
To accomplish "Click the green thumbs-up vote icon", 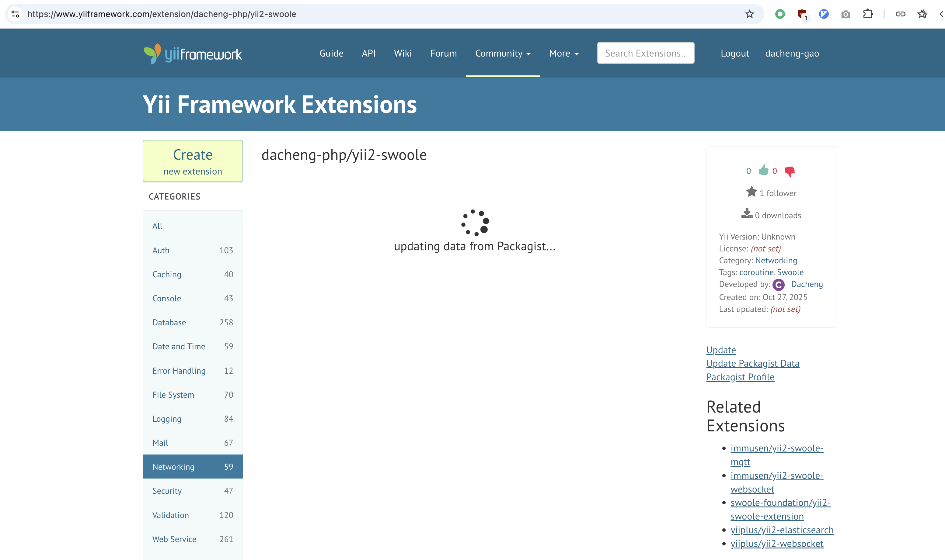I will 763,171.
